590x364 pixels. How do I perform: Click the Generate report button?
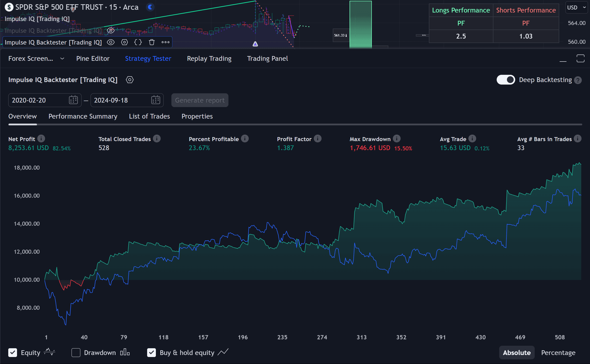[x=200, y=100]
